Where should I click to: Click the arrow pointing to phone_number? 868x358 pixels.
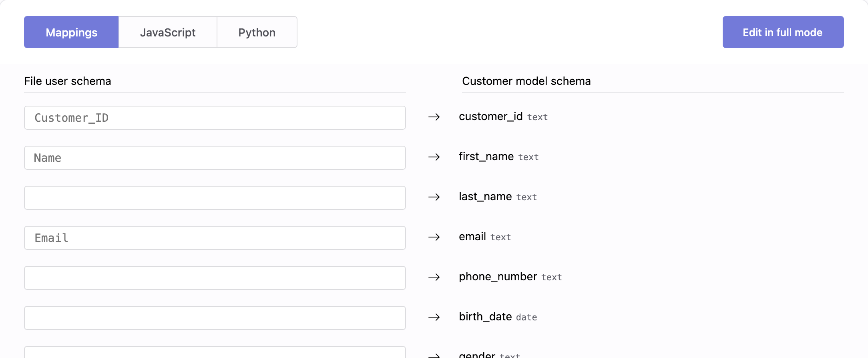pyautogui.click(x=434, y=277)
